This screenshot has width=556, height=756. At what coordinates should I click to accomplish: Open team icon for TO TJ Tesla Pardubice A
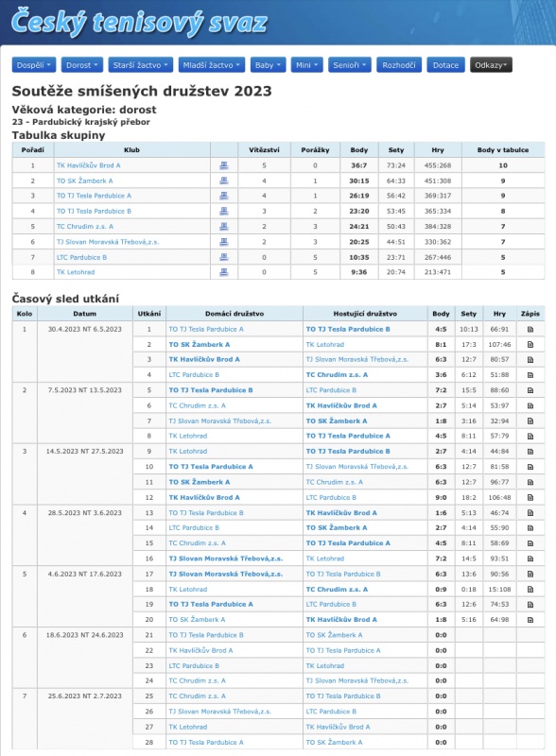coord(224,196)
